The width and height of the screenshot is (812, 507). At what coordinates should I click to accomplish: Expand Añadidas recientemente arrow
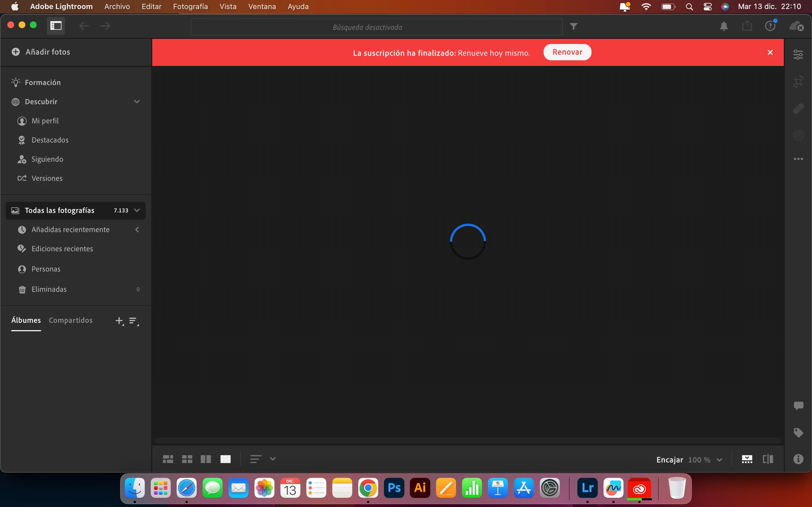pos(137,230)
